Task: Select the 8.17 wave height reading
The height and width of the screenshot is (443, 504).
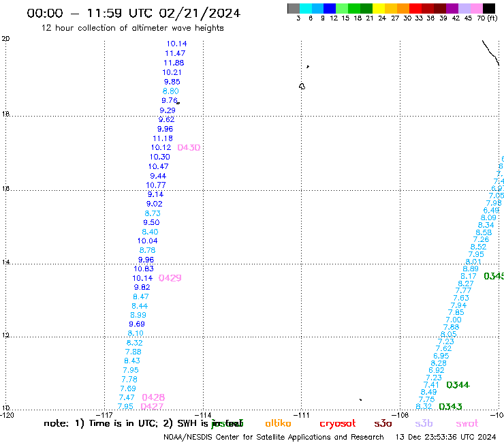Action: [469, 276]
